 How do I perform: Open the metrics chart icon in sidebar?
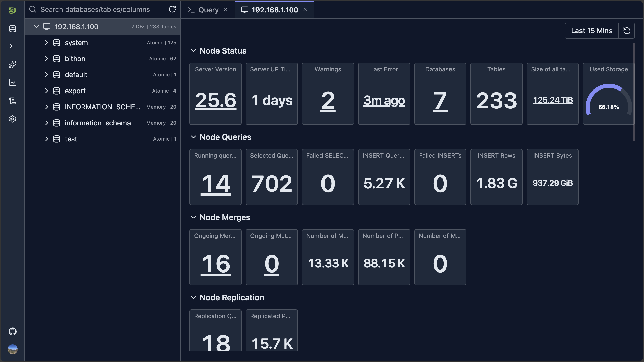pyautogui.click(x=12, y=83)
